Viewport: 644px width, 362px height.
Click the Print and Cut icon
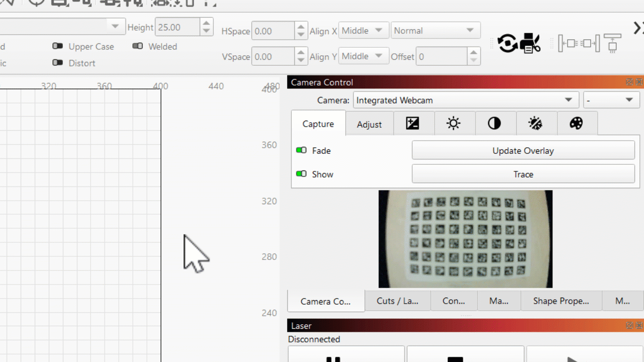click(x=530, y=43)
